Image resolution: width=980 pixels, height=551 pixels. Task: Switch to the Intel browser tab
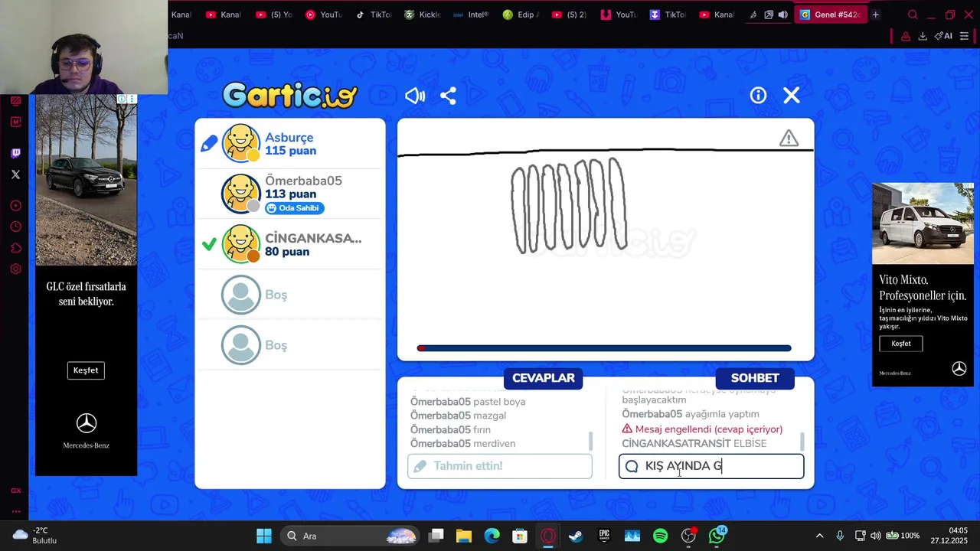point(471,15)
